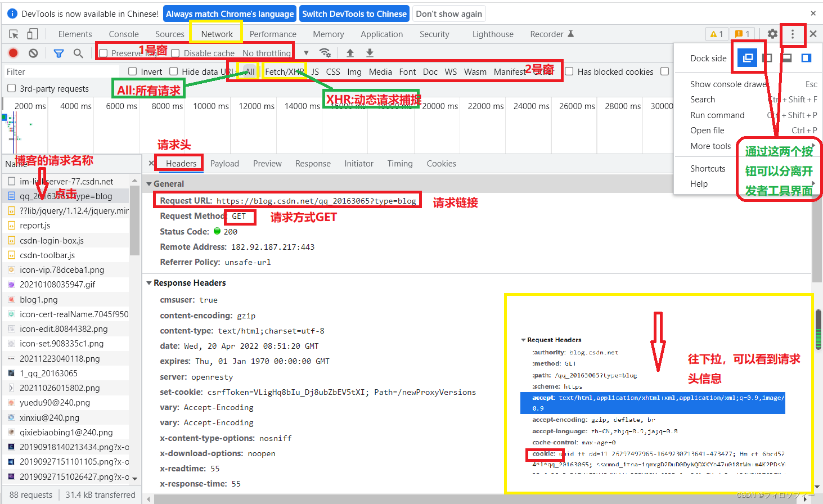Open the Application tab
823x504 pixels.
coord(382,34)
